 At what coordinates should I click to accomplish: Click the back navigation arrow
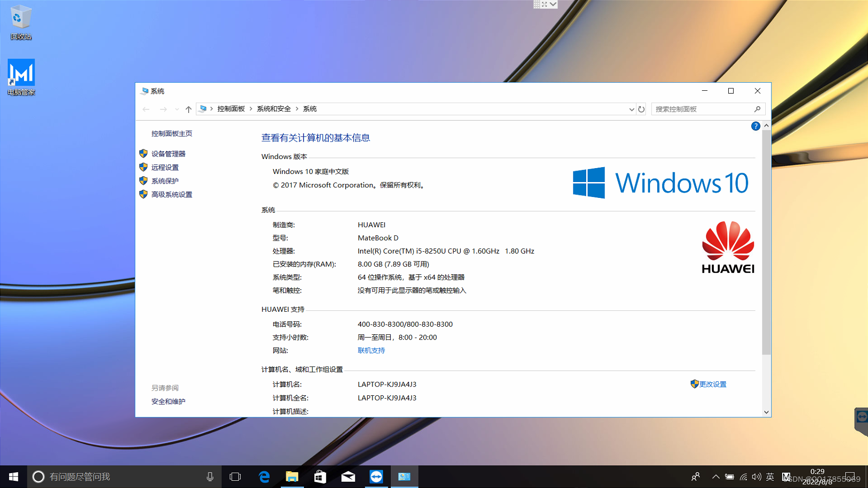click(146, 109)
